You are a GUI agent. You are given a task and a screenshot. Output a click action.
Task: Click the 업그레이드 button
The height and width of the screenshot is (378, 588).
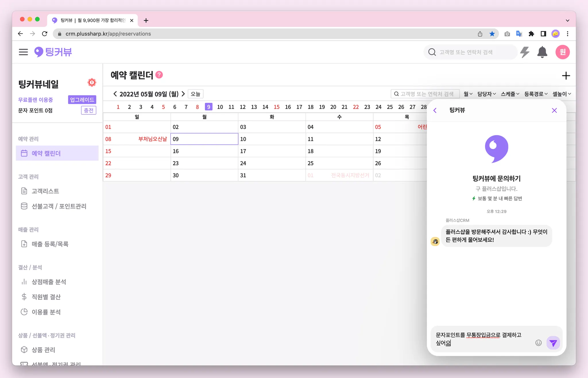[82, 100]
